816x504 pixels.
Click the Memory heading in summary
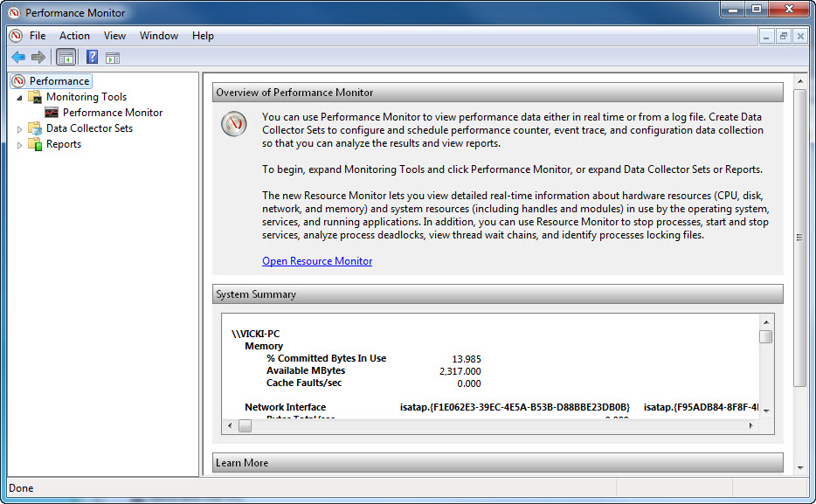pyautogui.click(x=264, y=346)
